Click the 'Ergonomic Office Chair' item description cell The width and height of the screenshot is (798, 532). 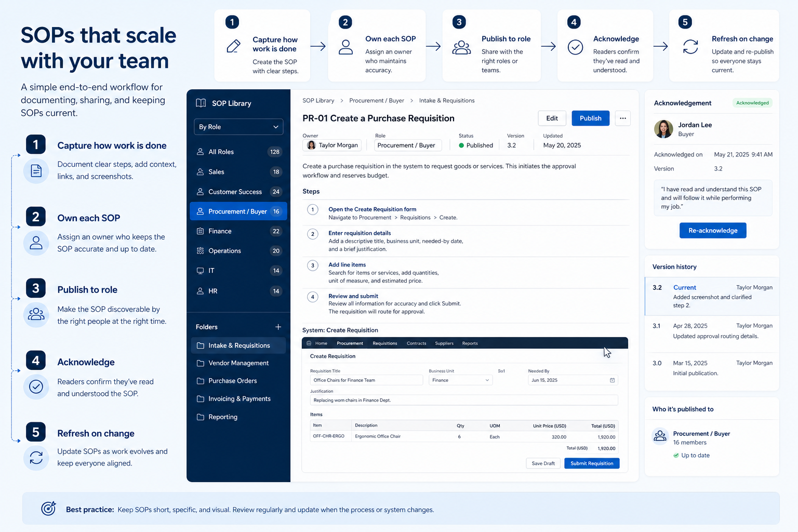(378, 436)
